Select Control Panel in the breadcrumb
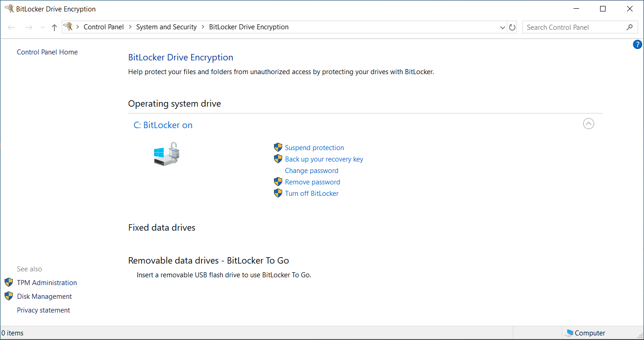The image size is (644, 340). click(104, 27)
